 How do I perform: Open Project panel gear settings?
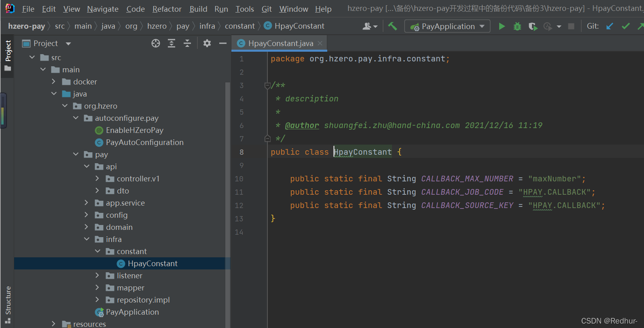207,43
